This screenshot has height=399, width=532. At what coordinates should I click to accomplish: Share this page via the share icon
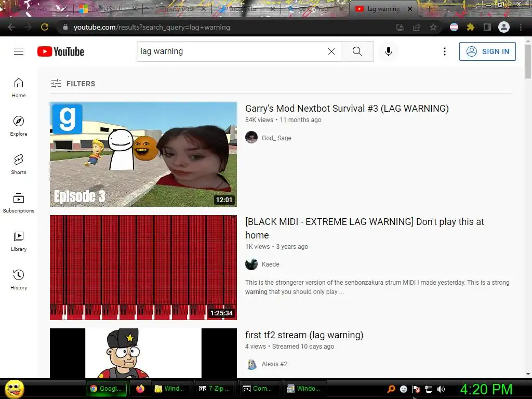(x=417, y=27)
